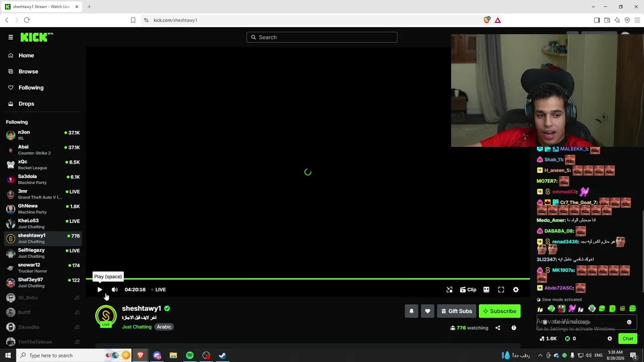Click sheshtawy1 channel avatar
Screen dimensions: 644x362
point(106,316)
